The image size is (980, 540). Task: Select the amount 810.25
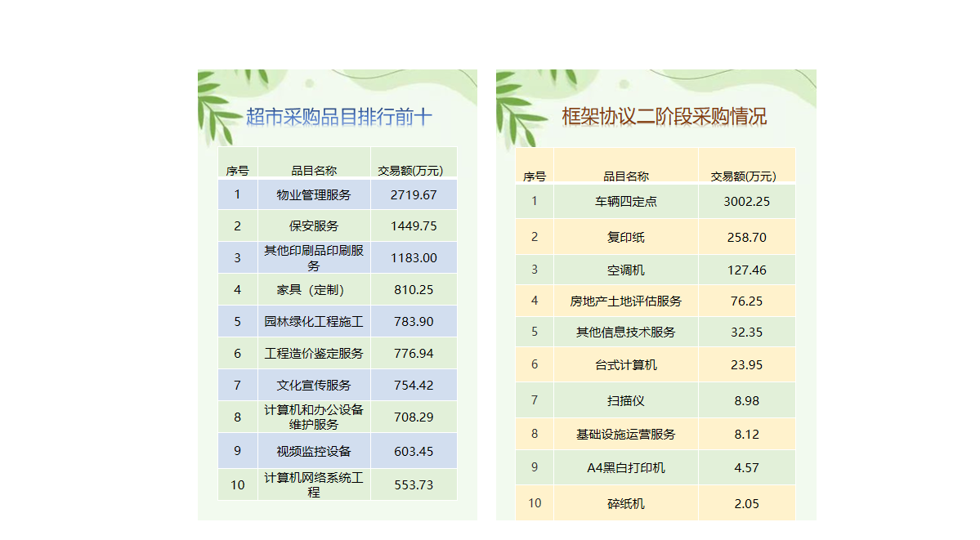pos(414,290)
